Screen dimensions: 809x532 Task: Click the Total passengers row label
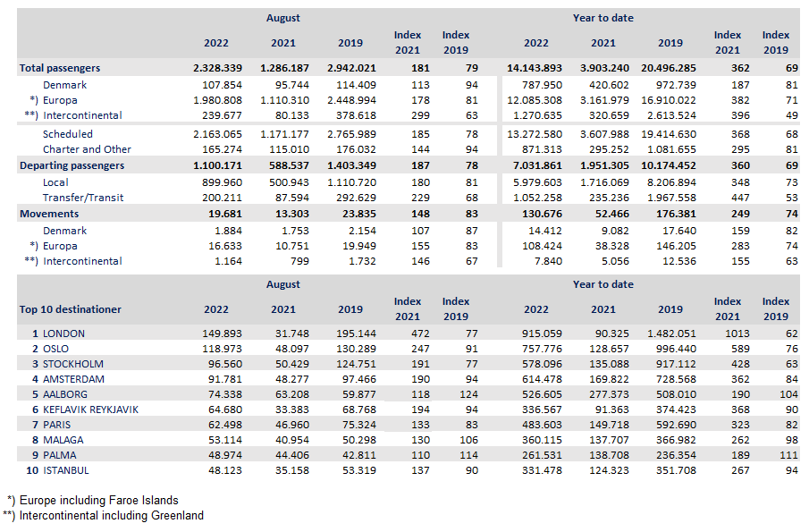tap(60, 68)
